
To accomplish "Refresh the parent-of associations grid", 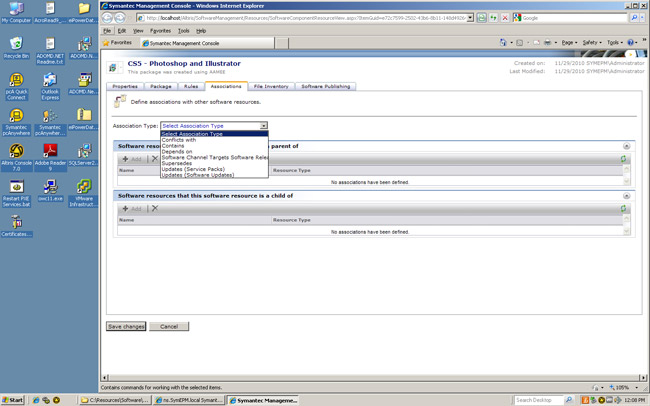I will [x=623, y=158].
